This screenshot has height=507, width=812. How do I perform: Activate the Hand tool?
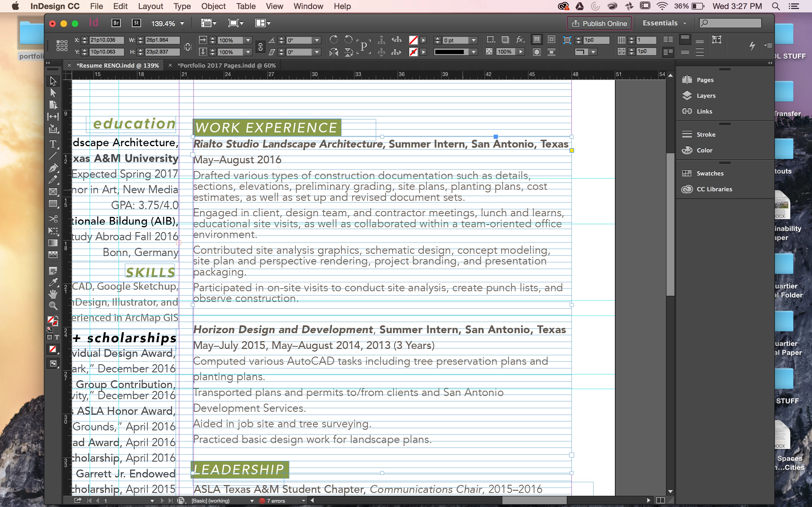point(53,294)
